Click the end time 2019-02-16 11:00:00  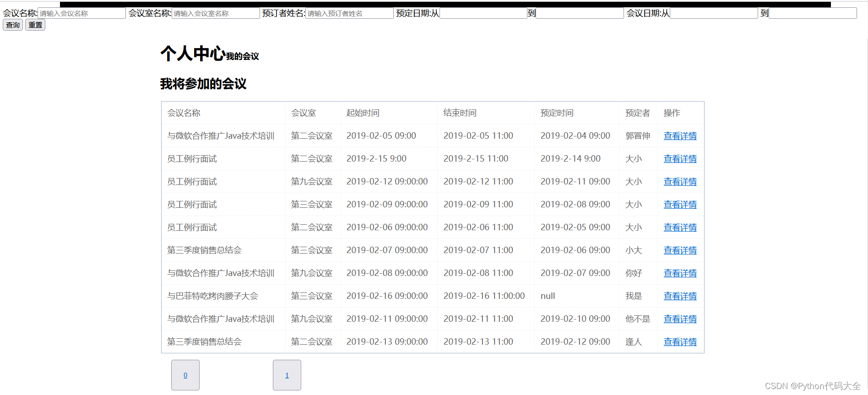point(484,296)
